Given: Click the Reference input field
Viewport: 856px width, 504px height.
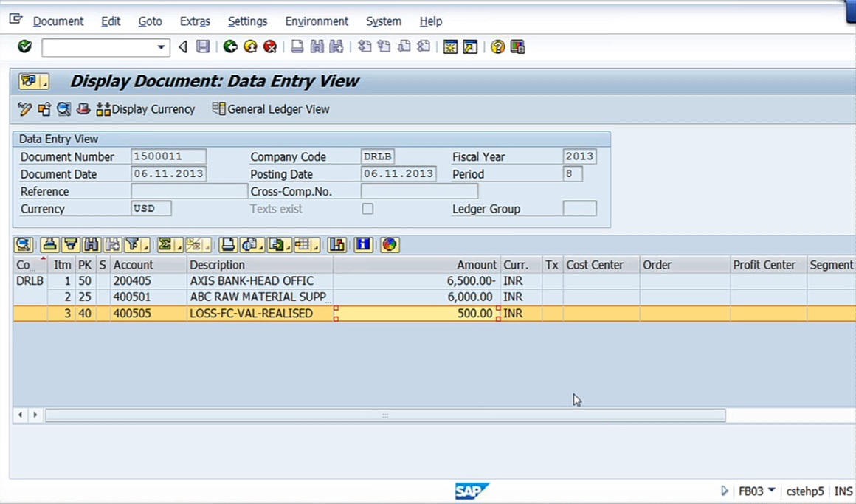Looking at the screenshot, I should 189,191.
